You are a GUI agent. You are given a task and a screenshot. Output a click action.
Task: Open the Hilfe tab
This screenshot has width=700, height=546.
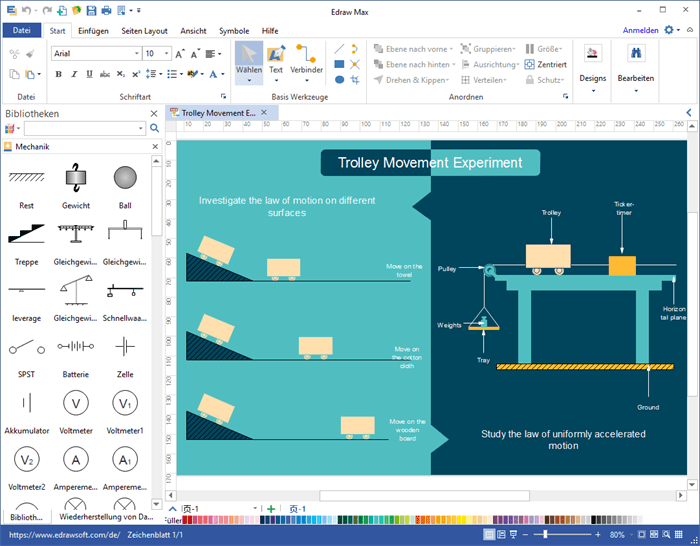click(270, 31)
